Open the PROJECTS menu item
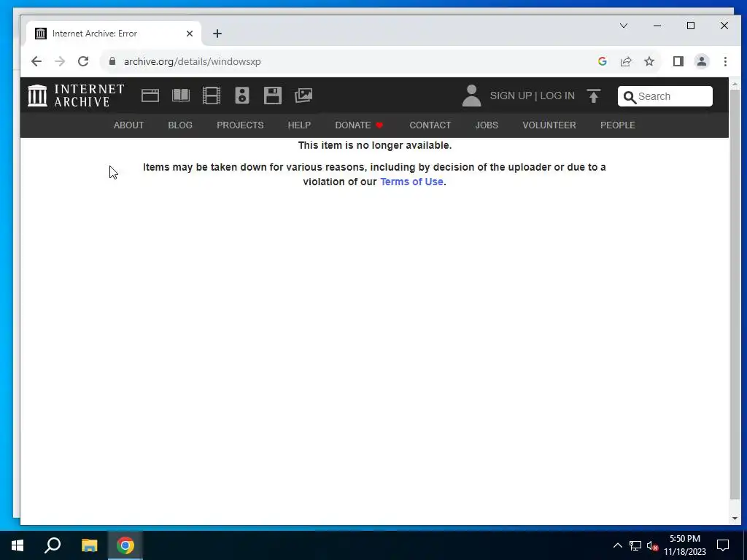This screenshot has height=560, width=747. [240, 125]
